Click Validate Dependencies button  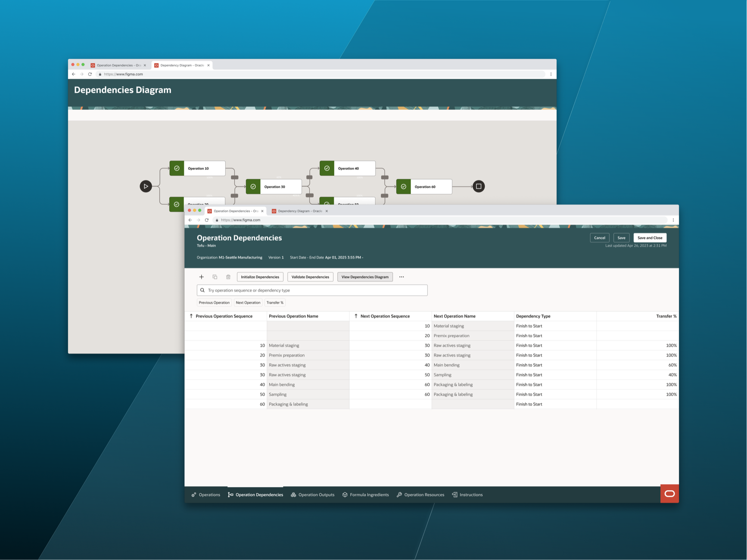coord(310,277)
